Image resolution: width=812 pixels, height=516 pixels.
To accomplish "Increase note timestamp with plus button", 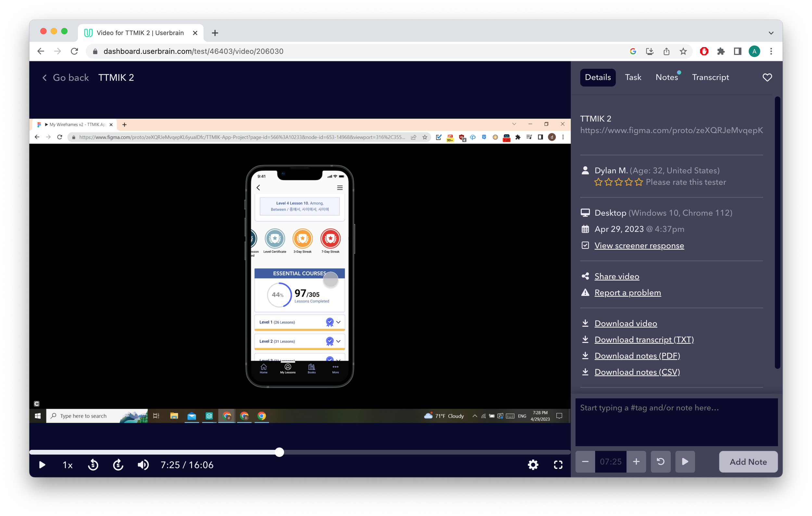I will (636, 461).
